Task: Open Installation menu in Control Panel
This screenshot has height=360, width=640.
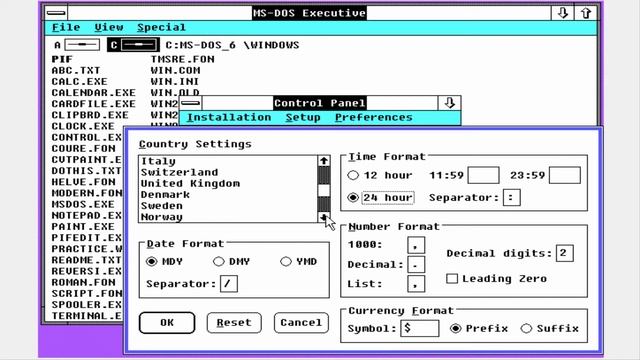Action: pos(229,118)
